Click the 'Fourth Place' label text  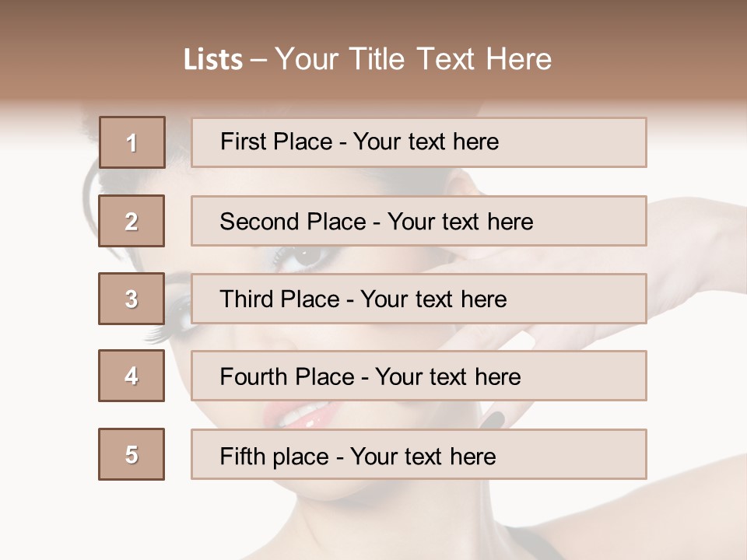(287, 376)
